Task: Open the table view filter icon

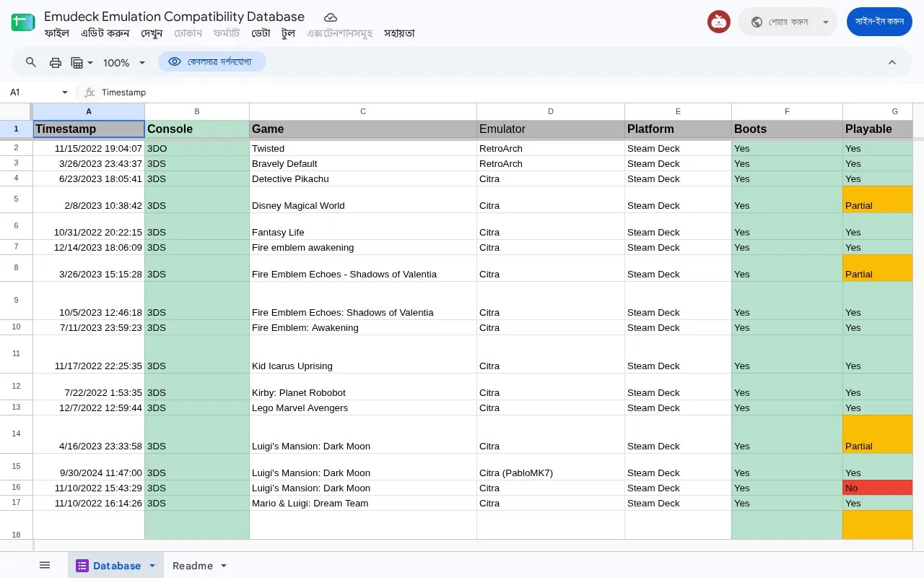Action: pos(82,62)
